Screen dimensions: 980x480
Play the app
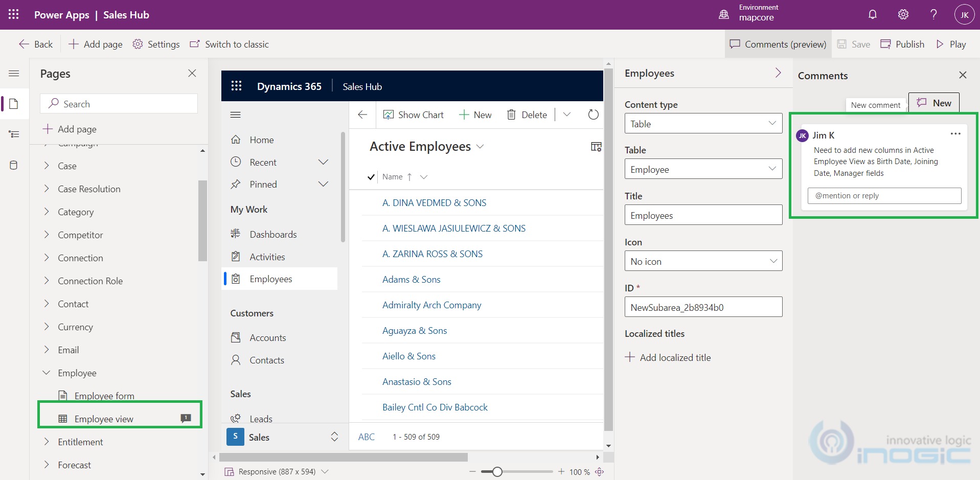(951, 44)
